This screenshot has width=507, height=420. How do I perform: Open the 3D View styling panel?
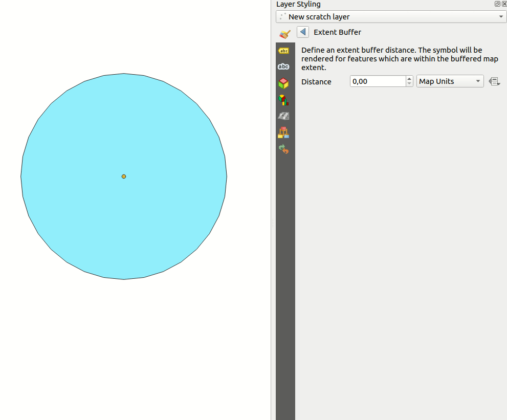(284, 83)
